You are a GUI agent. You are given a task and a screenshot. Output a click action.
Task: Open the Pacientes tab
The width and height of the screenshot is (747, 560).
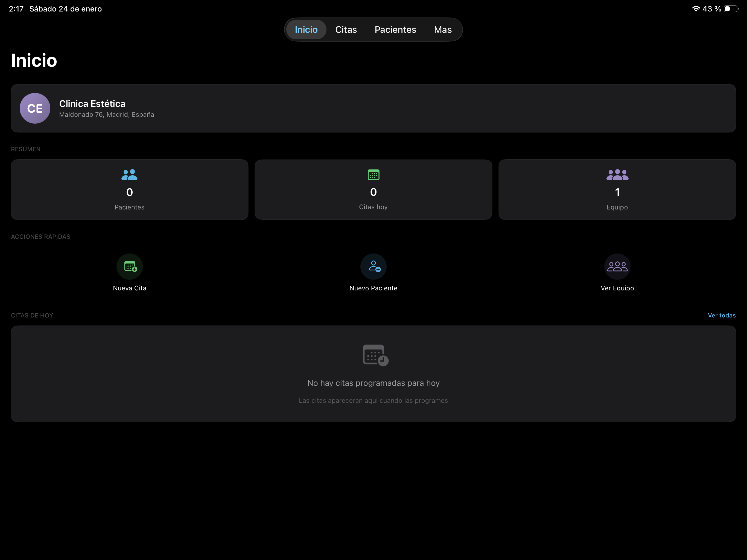tap(395, 30)
